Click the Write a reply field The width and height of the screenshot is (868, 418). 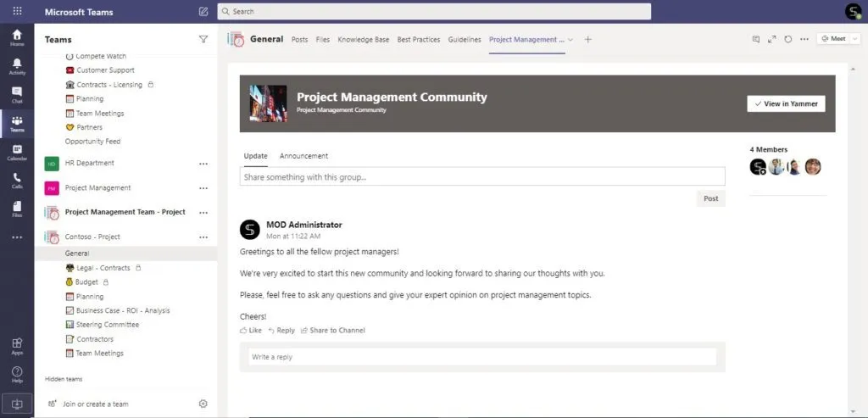coord(482,357)
